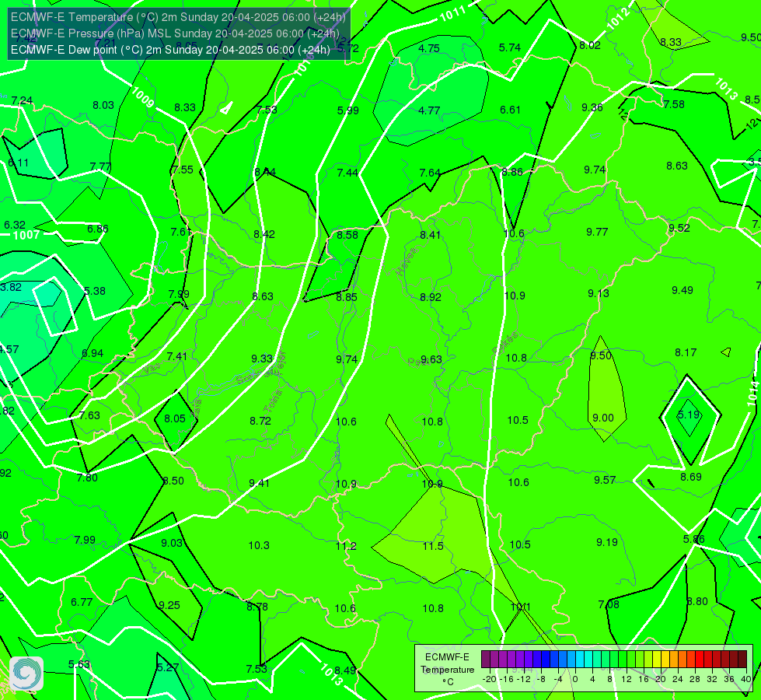The width and height of the screenshot is (761, 700).
Task: Click the 6.61 temperature value
Action: (x=510, y=110)
